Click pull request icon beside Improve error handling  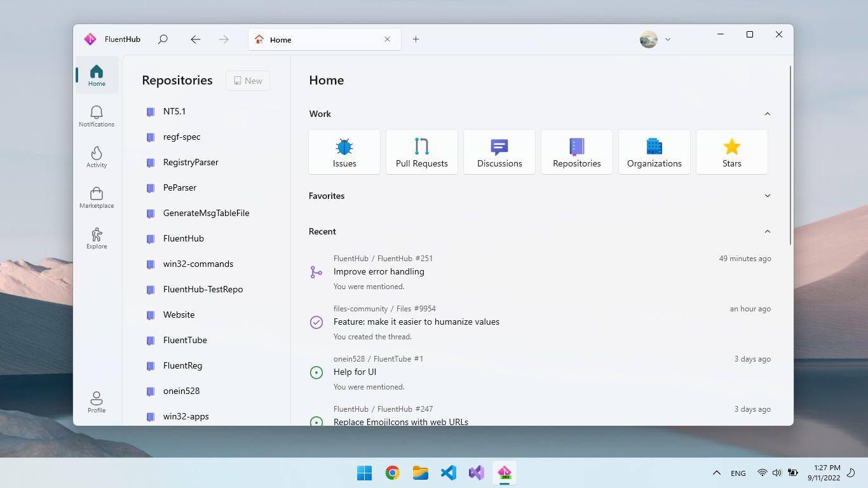click(x=316, y=272)
